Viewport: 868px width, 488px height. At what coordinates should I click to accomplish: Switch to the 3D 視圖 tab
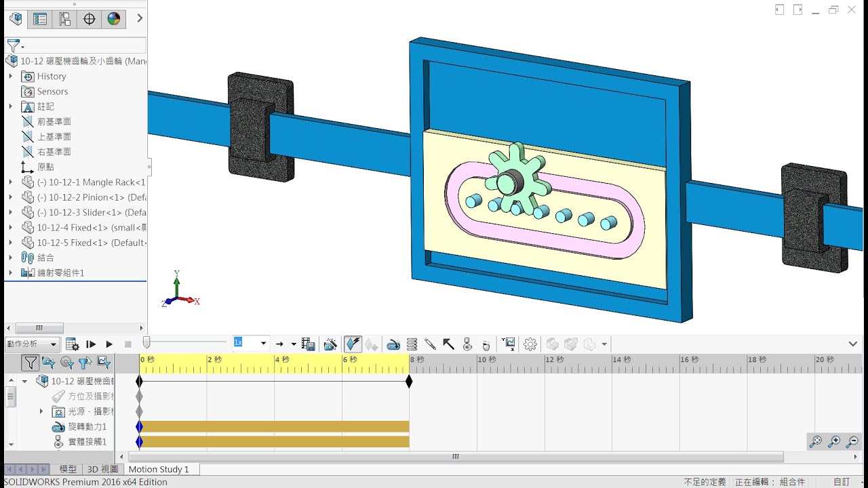102,469
